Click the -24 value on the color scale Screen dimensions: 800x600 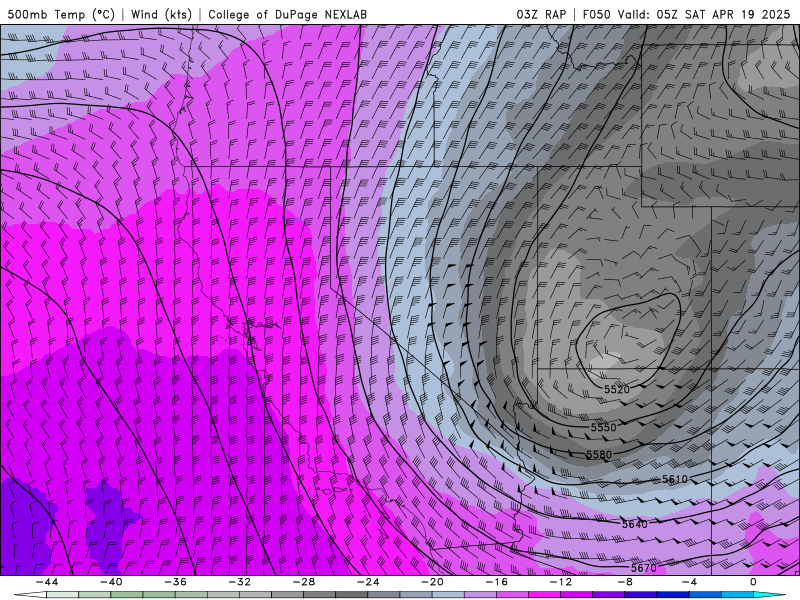click(x=368, y=582)
